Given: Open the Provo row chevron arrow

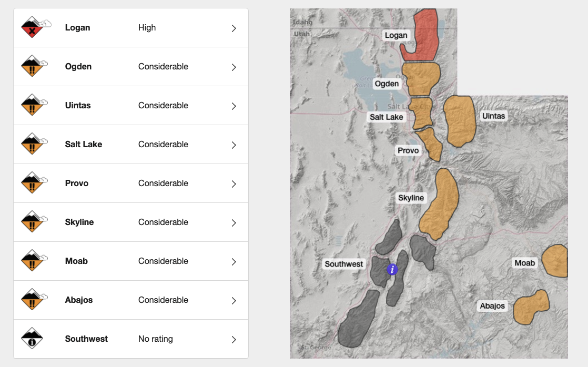Looking at the screenshot, I should pos(234,184).
